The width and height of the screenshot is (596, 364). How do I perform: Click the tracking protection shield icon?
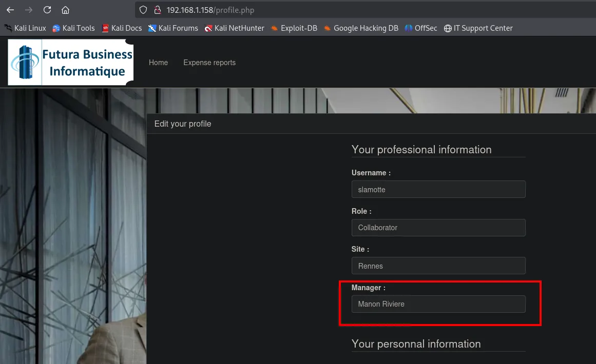143,10
